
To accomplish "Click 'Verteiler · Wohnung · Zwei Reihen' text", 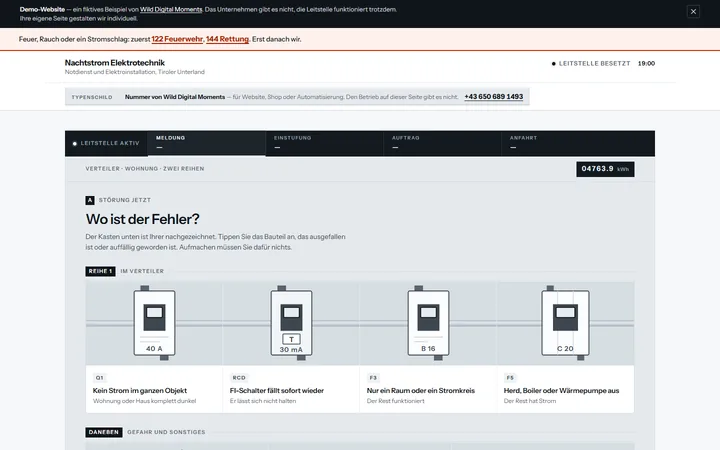I will click(x=145, y=169).
